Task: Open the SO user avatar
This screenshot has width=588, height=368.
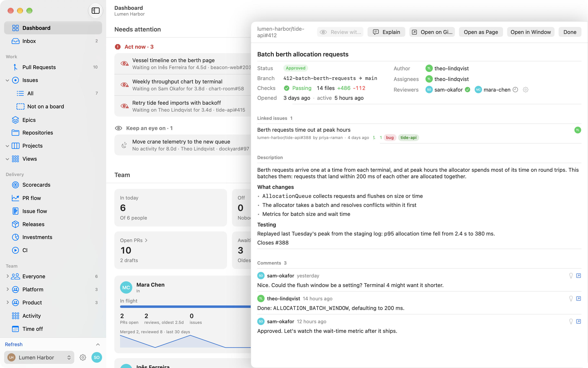Action: (x=97, y=357)
